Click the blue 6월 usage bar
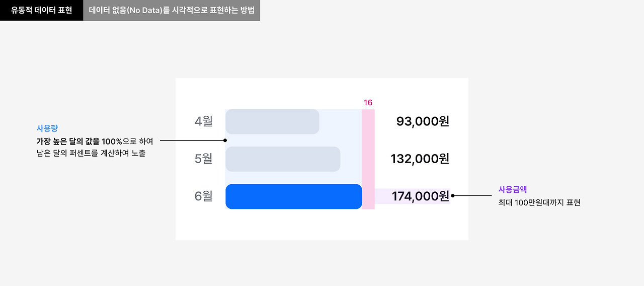Screen dimensions: 644x286 pyautogui.click(x=294, y=196)
